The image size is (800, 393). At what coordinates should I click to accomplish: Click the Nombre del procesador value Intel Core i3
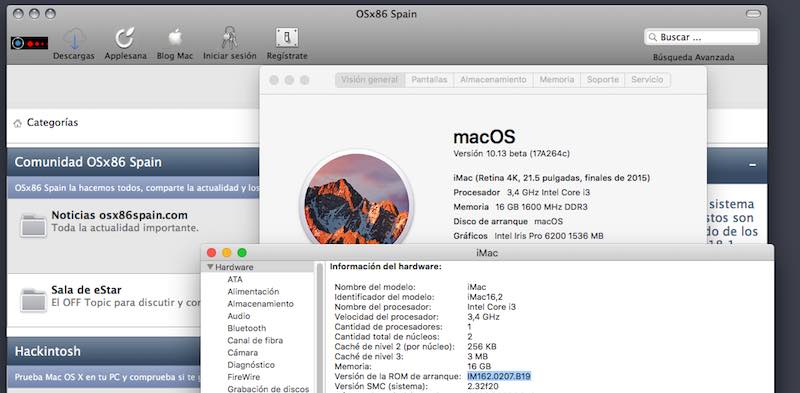(x=491, y=307)
